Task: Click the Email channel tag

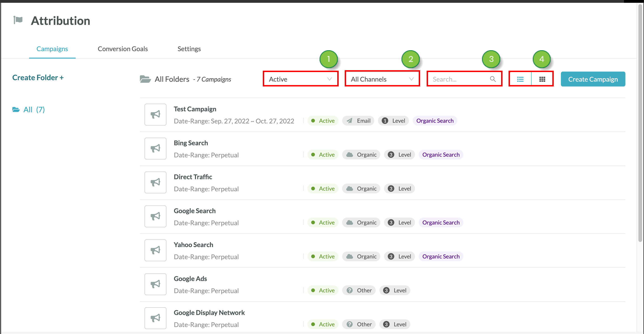Action: tap(358, 121)
